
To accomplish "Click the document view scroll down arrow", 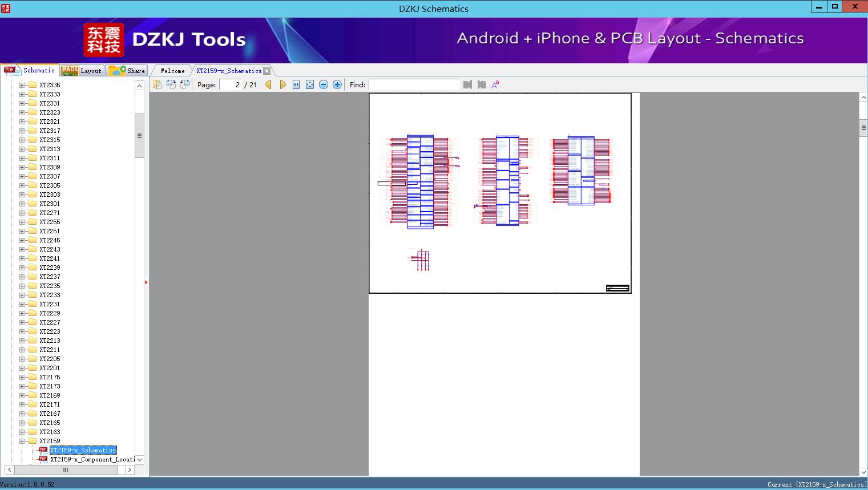I will click(863, 472).
